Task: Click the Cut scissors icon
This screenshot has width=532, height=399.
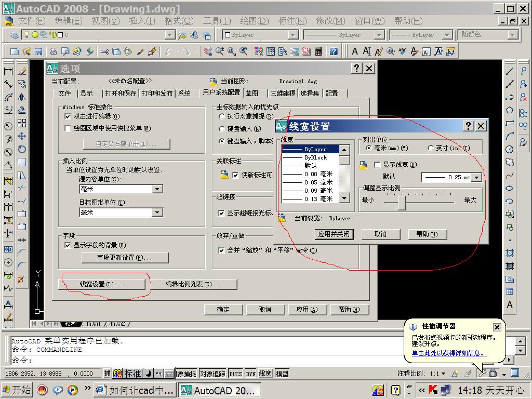Action: [104, 51]
